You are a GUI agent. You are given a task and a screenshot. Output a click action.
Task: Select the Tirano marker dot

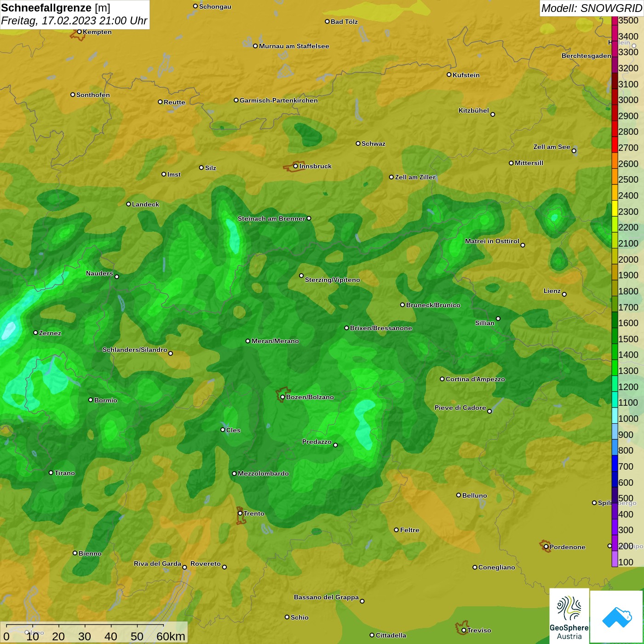pyautogui.click(x=51, y=472)
